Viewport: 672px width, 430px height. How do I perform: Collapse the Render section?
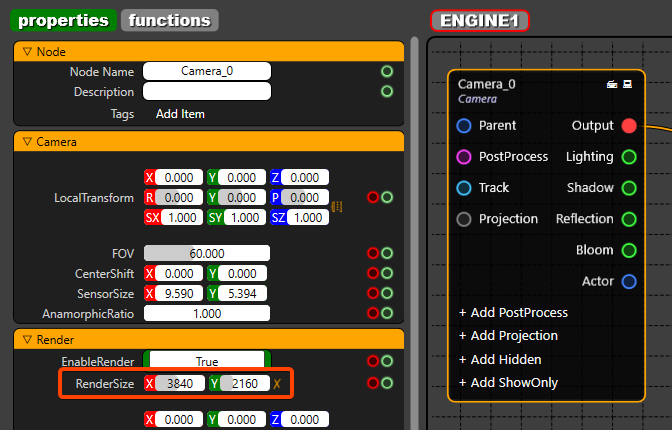(27, 339)
